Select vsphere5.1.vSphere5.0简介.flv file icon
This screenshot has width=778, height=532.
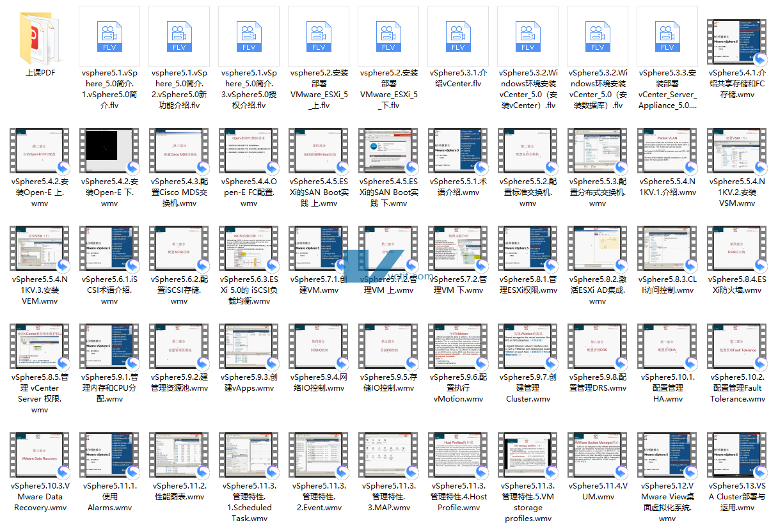[109, 36]
